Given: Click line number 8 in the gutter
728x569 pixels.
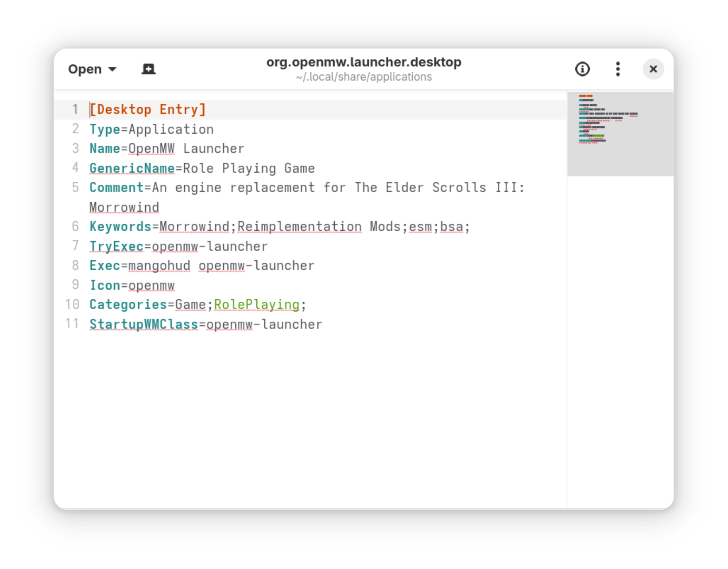Looking at the screenshot, I should pyautogui.click(x=75, y=266).
